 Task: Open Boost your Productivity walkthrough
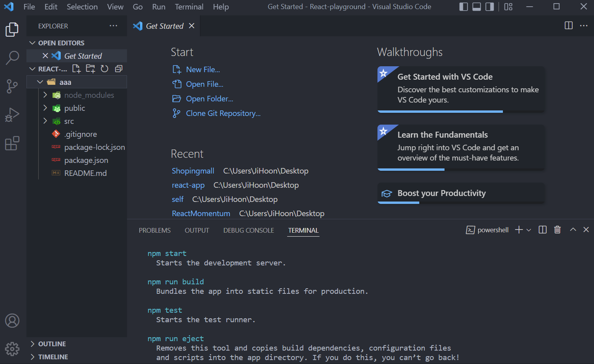(x=461, y=193)
